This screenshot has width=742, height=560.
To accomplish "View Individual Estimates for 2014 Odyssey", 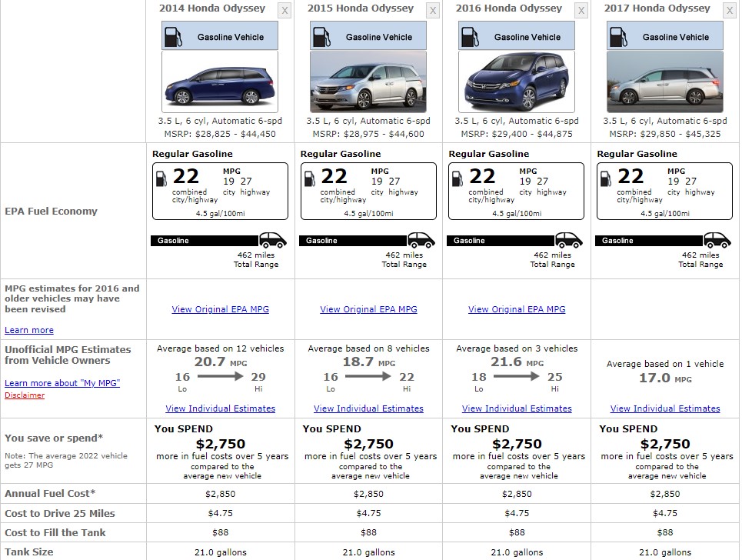I will [220, 408].
